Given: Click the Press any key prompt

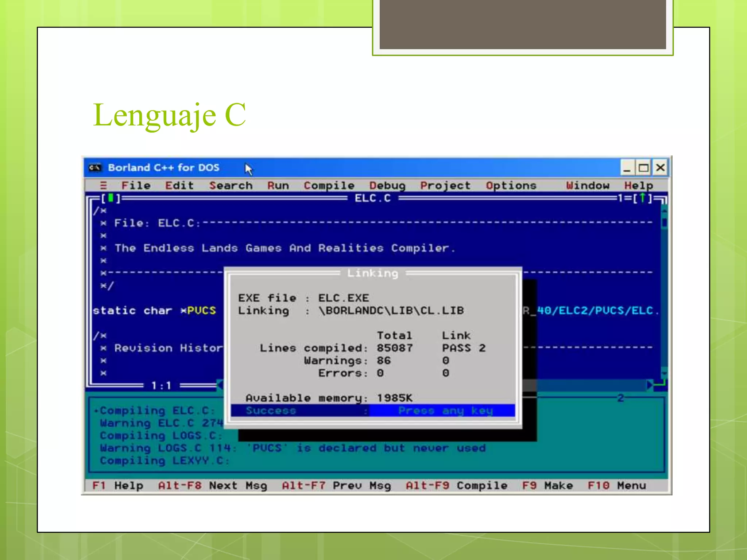Looking at the screenshot, I should pyautogui.click(x=445, y=411).
